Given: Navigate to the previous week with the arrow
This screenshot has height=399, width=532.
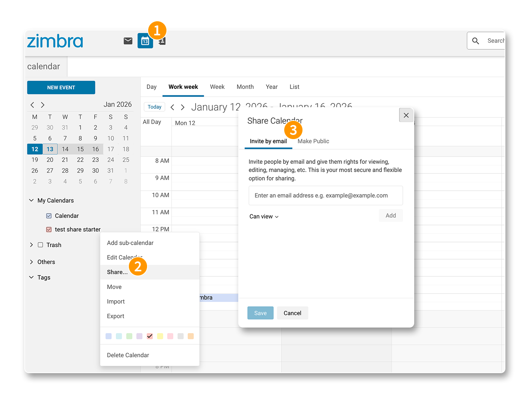Looking at the screenshot, I should (172, 107).
